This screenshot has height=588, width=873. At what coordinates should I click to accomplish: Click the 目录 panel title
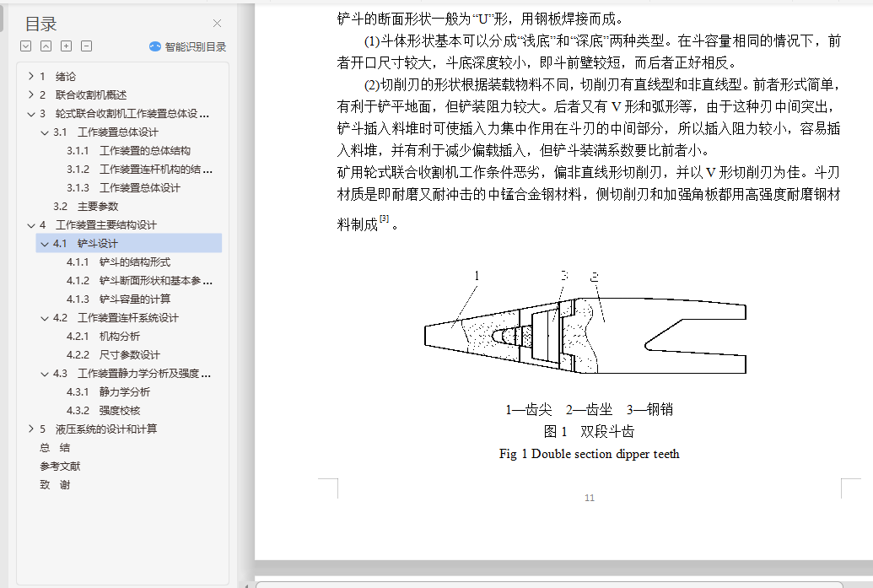[x=40, y=24]
